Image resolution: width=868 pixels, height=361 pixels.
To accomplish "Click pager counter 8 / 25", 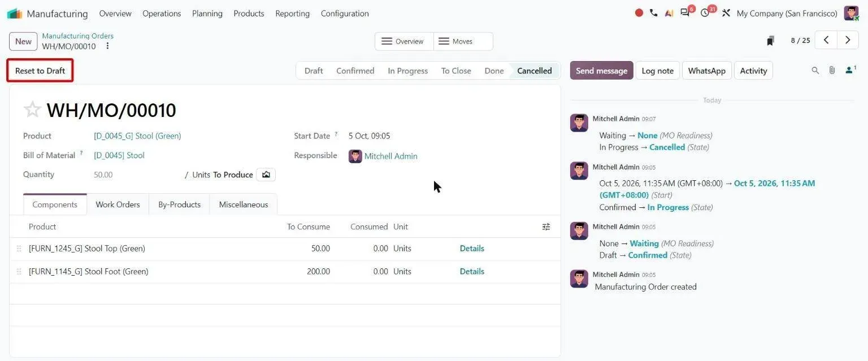I will pyautogui.click(x=800, y=41).
